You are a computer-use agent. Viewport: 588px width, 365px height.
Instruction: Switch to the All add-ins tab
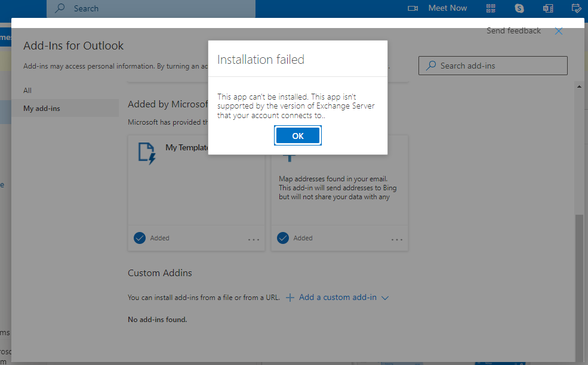(x=26, y=90)
